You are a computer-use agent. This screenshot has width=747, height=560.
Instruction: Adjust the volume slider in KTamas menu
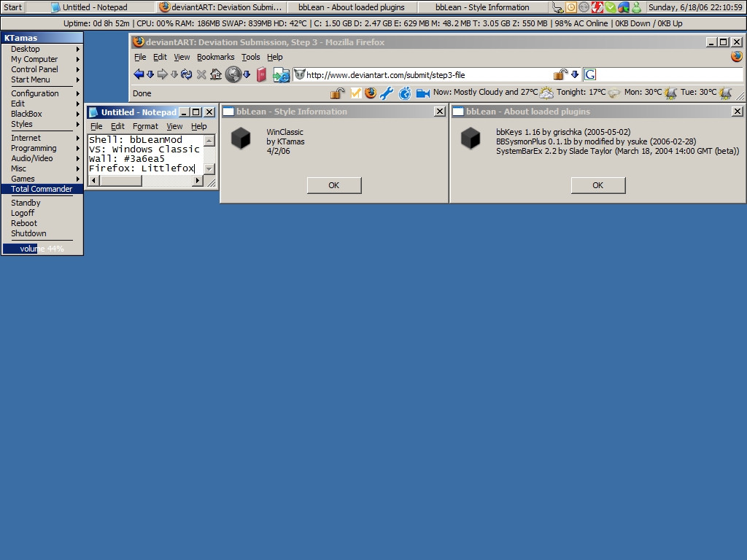pos(42,249)
